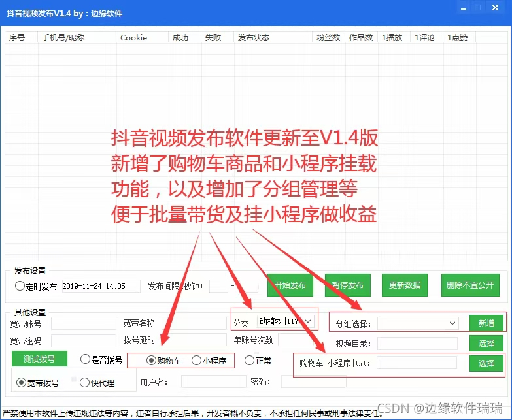The height and width of the screenshot is (420, 512).
Task: Click the 视频目录 path field
Action: pyautogui.click(x=417, y=344)
